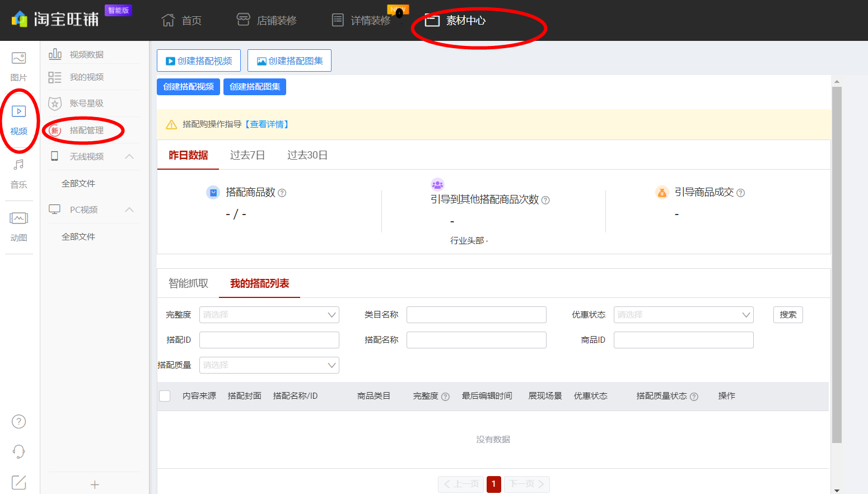Open the tooltip icon beside 引导商品成交
868x494 pixels.
[740, 192]
